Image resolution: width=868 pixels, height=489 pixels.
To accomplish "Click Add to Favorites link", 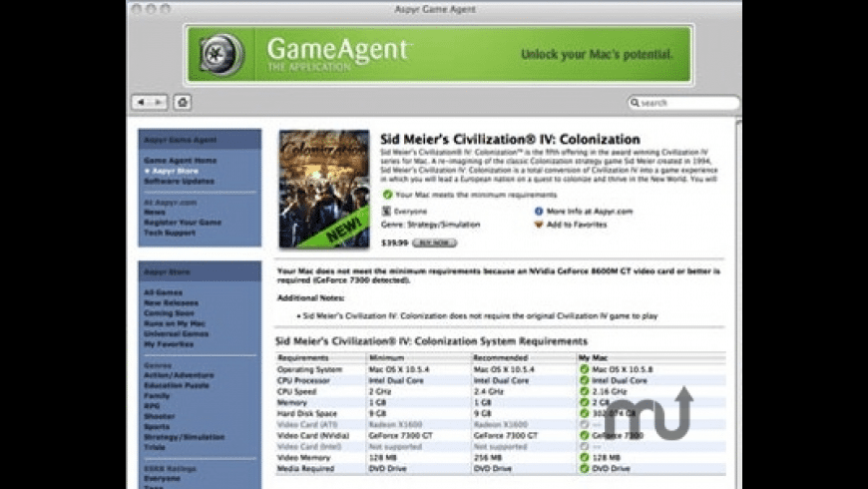I will click(x=577, y=225).
